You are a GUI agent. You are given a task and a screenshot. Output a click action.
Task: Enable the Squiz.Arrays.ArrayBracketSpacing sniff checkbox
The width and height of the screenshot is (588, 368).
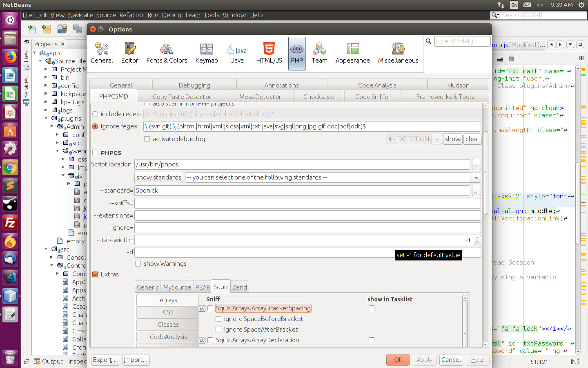point(210,308)
